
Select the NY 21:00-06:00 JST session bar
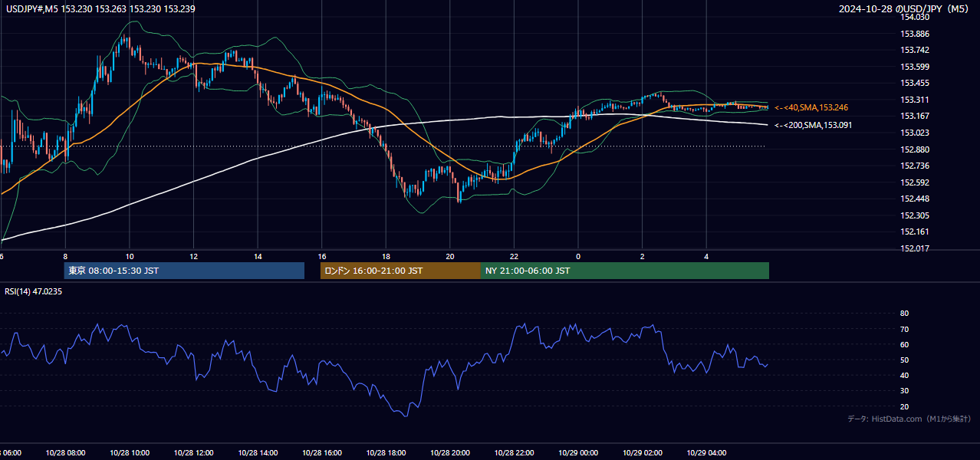pyautogui.click(x=625, y=271)
